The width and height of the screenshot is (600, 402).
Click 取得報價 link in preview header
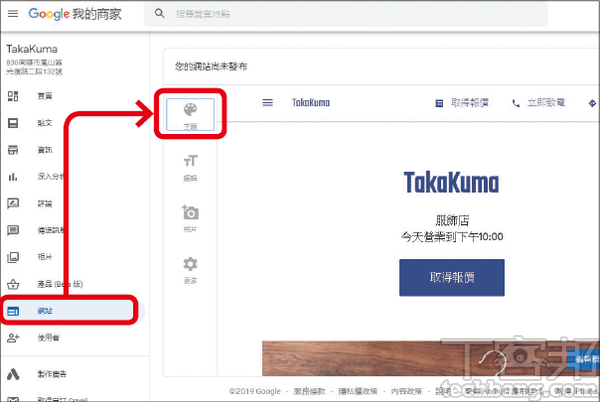point(462,103)
